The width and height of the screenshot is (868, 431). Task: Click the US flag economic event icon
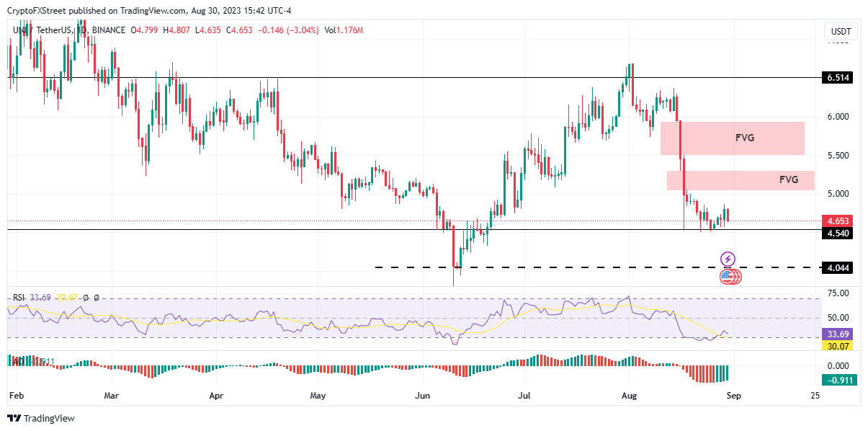tap(727, 276)
